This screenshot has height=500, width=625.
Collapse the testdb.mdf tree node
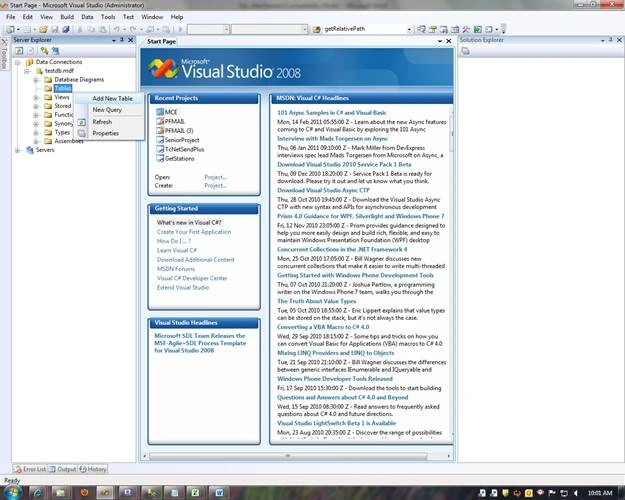(26, 71)
